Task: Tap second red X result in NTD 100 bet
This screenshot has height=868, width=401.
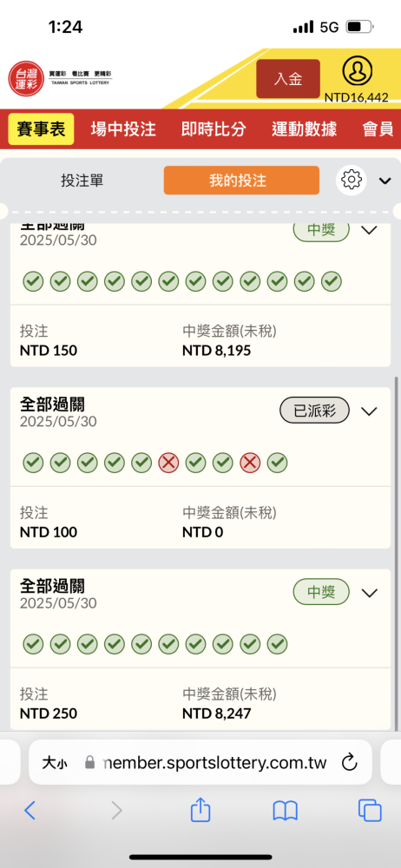Action: point(250,463)
